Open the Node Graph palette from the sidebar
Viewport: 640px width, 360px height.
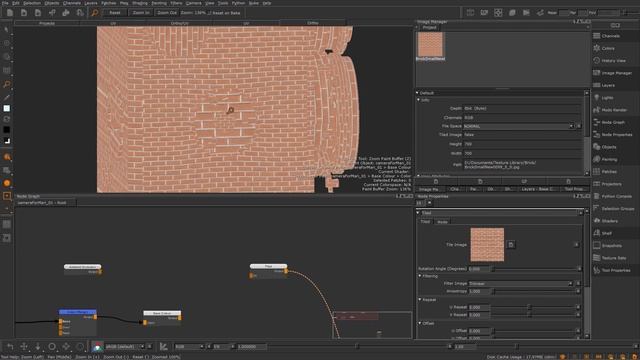click(x=613, y=122)
